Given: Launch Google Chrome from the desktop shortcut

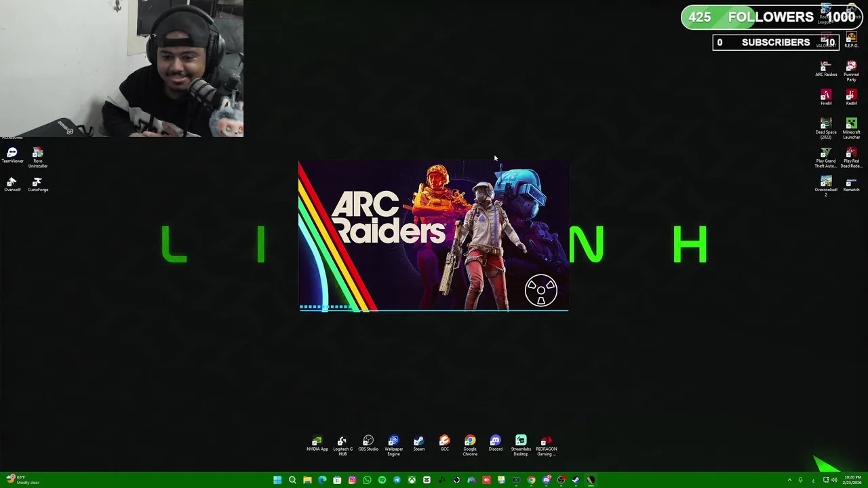Looking at the screenshot, I should [470, 445].
